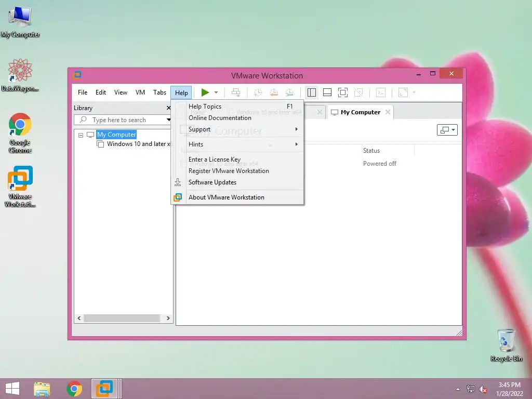
Task: Click the Google Chrome desktop shortcut
Action: tap(20, 132)
